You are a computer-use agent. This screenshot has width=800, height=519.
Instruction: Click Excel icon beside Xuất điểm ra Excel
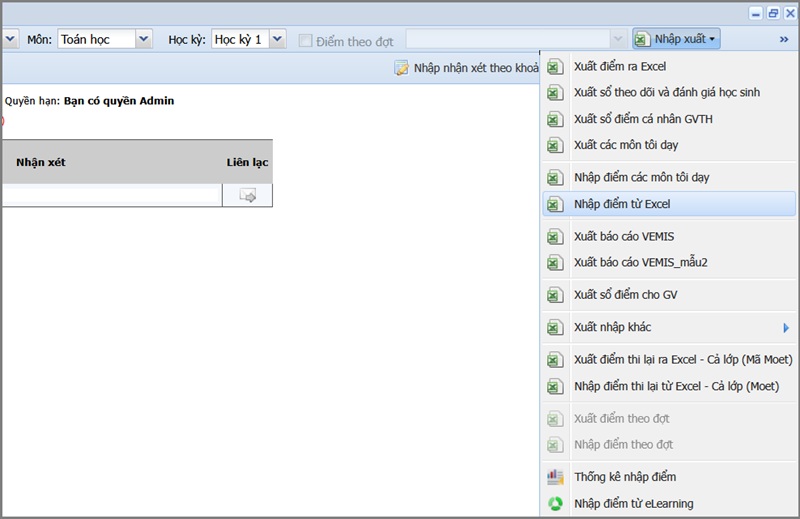point(555,67)
